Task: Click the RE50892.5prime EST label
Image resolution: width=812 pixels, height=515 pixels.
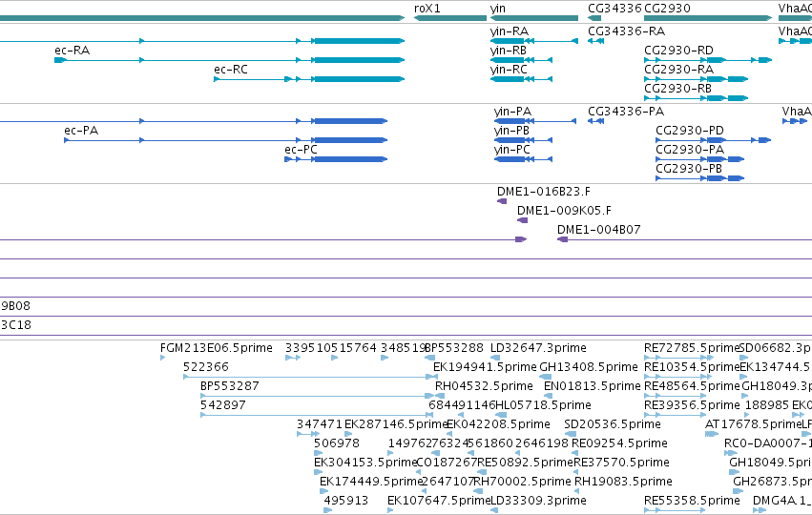Action: pyautogui.click(x=525, y=463)
